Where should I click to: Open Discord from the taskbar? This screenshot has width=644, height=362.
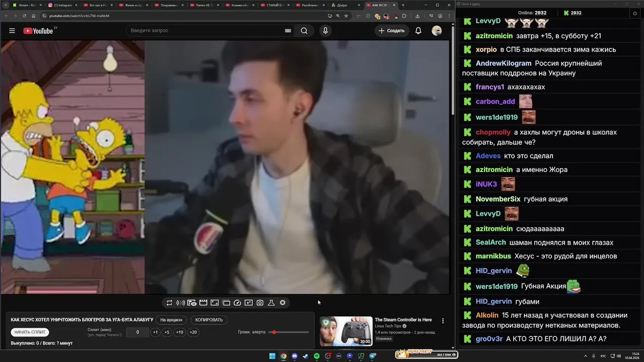point(294,356)
